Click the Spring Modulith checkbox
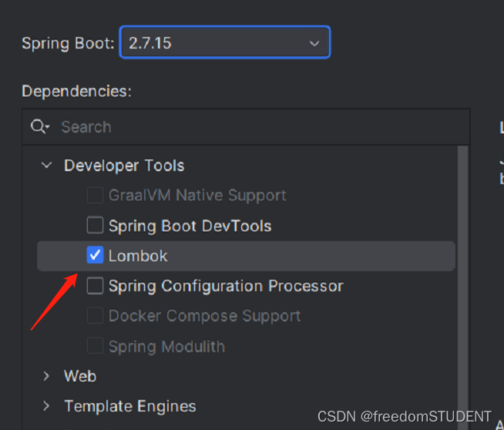The image size is (504, 430). tap(95, 346)
